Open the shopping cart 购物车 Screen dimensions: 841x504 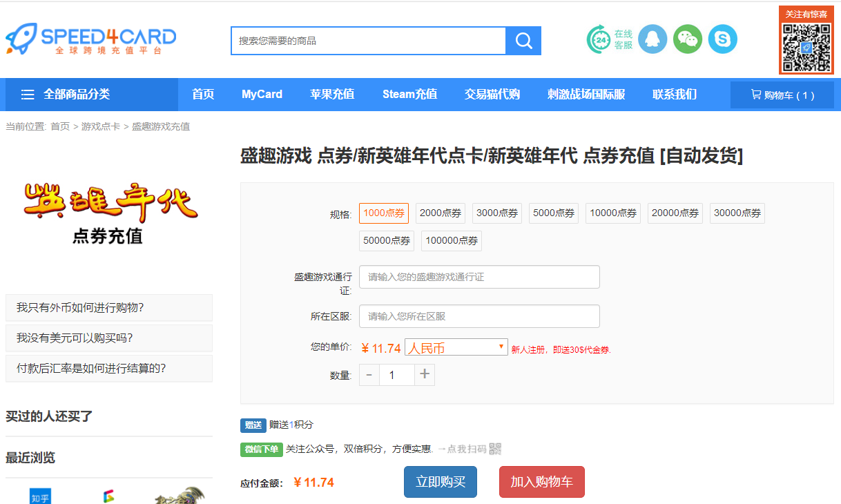coord(782,95)
